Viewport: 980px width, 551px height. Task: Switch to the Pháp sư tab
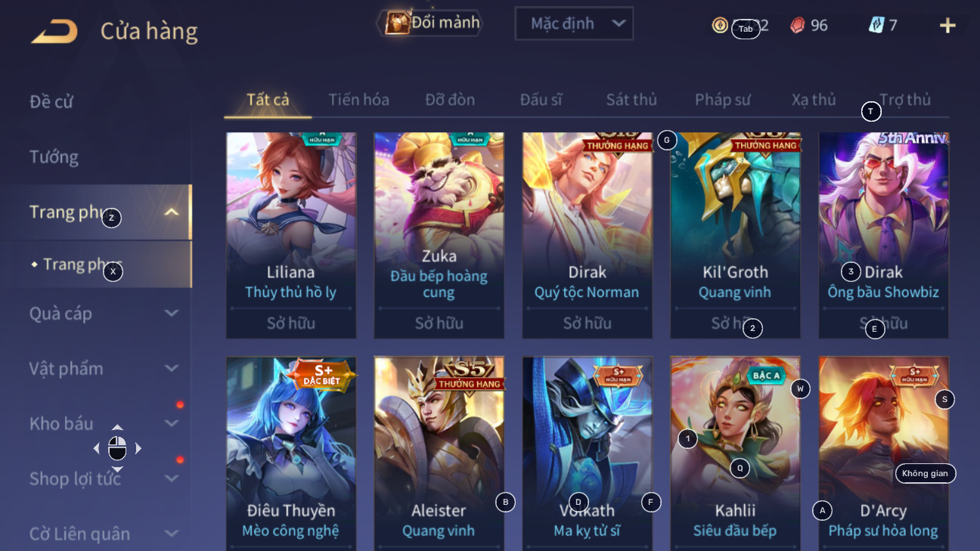pyautogui.click(x=723, y=100)
